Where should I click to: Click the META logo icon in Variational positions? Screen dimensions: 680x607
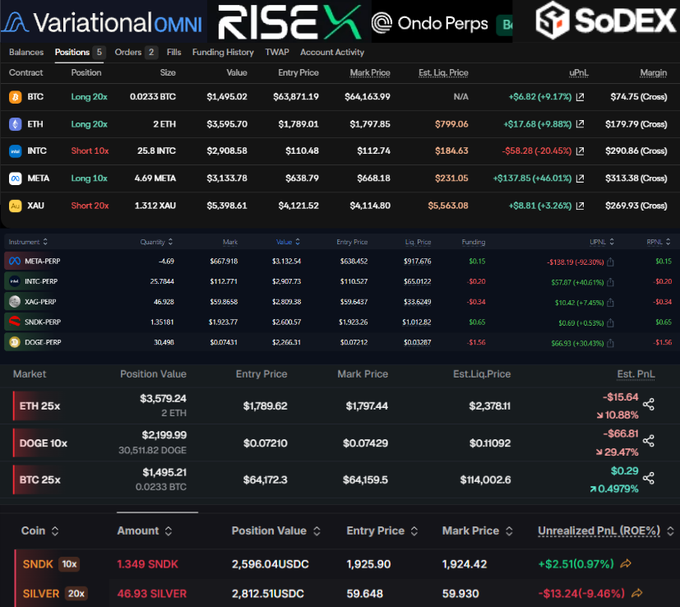tap(15, 178)
